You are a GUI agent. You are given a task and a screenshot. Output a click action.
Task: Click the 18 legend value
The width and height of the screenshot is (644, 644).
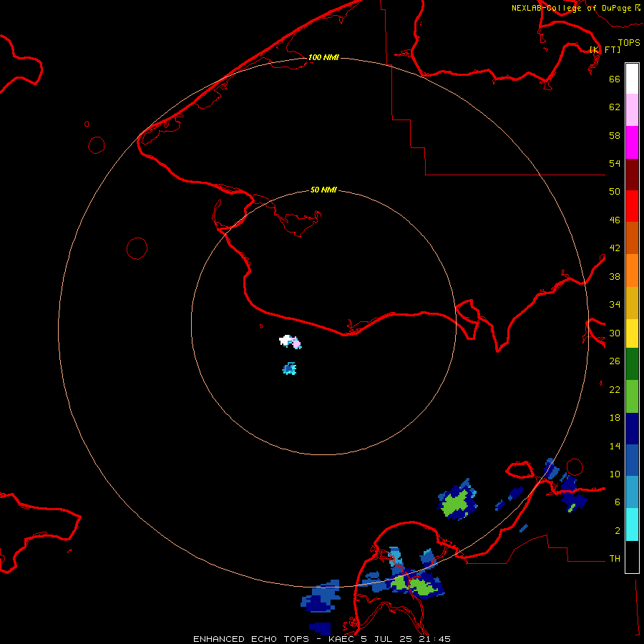coord(615,418)
